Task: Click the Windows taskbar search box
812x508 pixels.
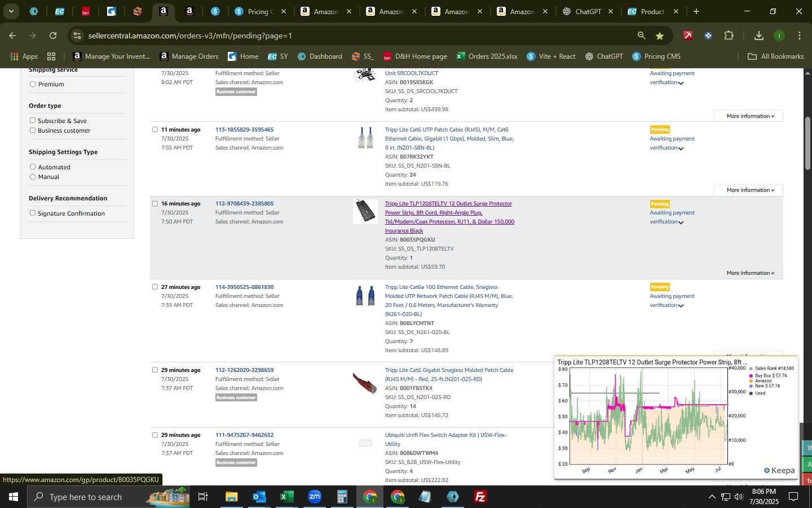Action: [x=109, y=497]
